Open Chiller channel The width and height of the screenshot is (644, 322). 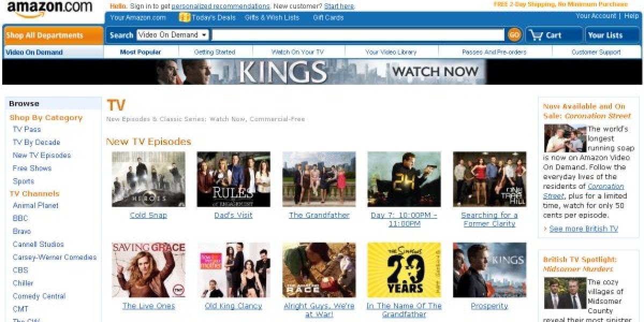(x=23, y=283)
